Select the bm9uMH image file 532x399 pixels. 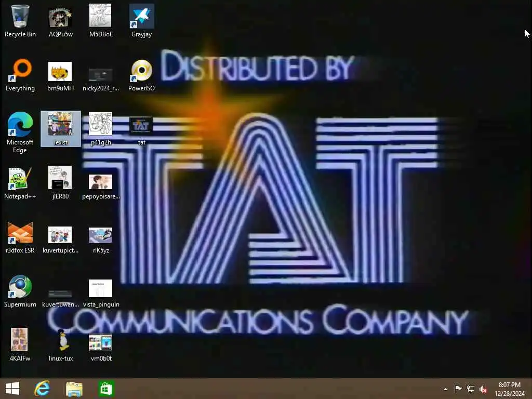[x=60, y=76]
